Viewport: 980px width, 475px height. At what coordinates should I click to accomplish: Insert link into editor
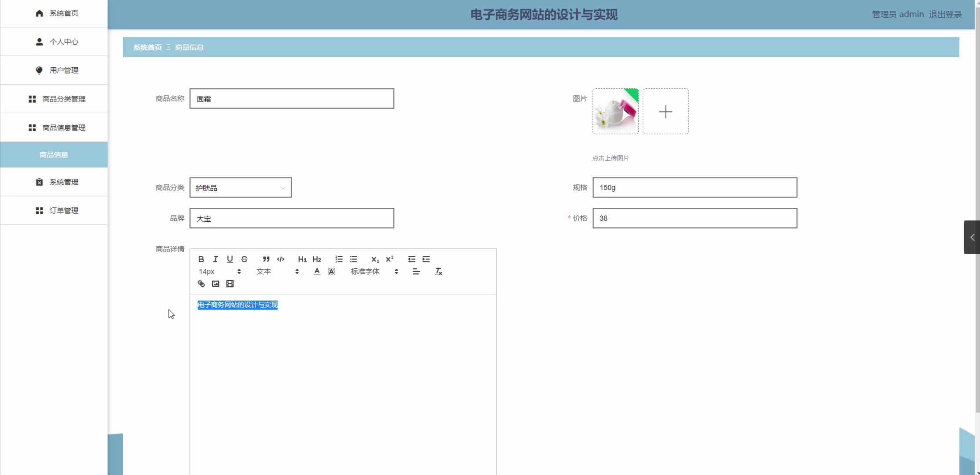coord(201,284)
